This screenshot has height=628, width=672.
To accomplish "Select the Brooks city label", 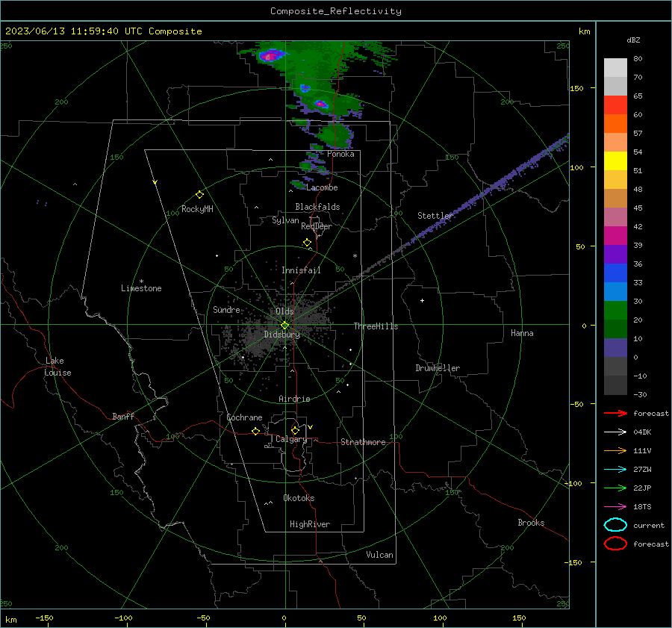I will [531, 523].
